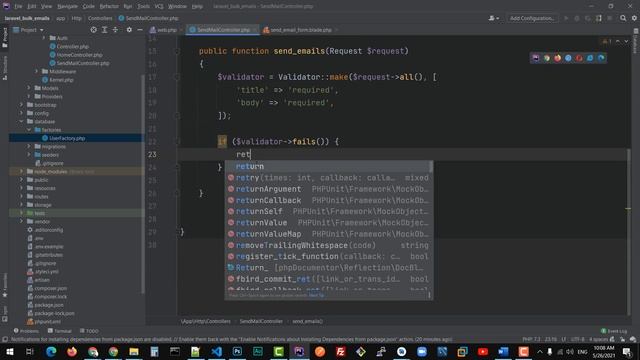Open the VCS menu
Viewport: 640px width, 360px height.
pyautogui.click(x=159, y=6)
